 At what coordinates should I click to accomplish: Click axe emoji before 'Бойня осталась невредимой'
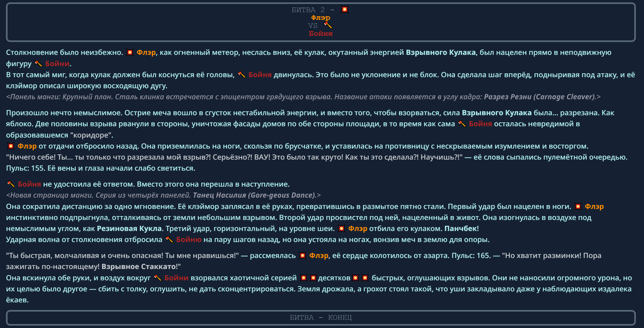click(462, 124)
